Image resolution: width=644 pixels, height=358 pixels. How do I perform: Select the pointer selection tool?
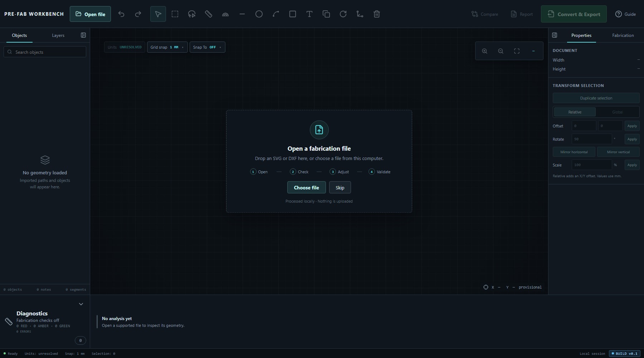pos(158,14)
